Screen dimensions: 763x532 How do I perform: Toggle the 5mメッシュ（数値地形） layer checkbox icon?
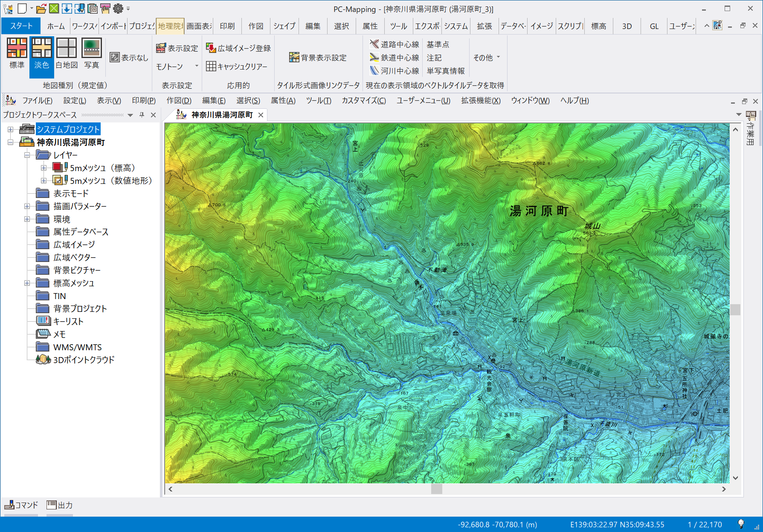click(x=58, y=180)
